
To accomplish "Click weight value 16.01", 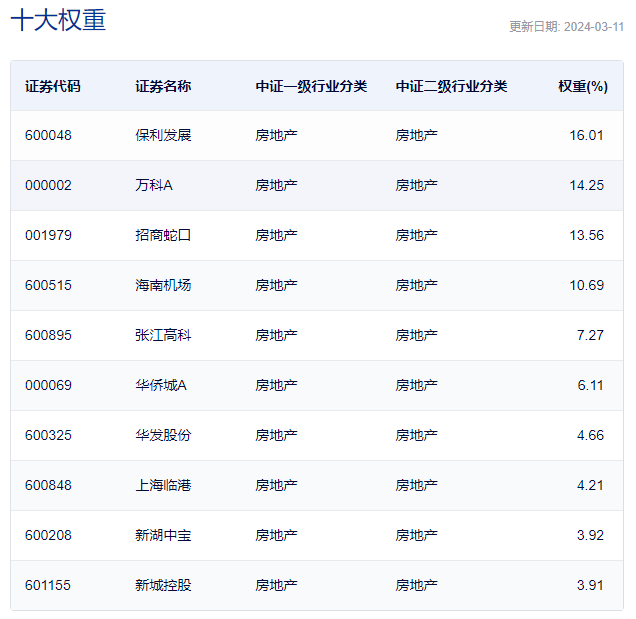I will [x=587, y=135].
